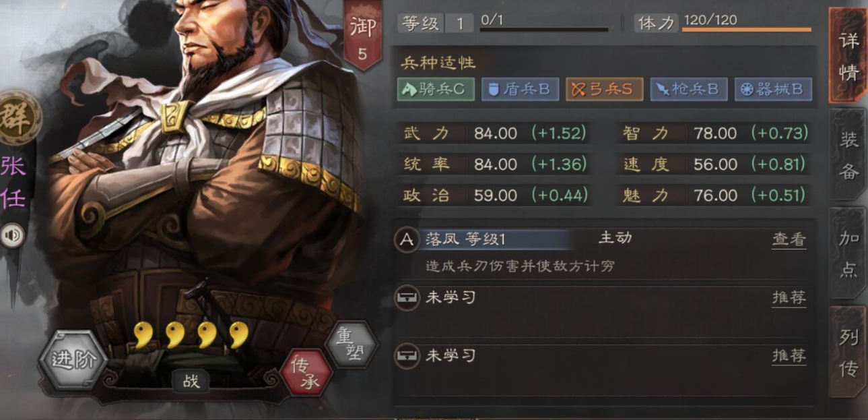The height and width of the screenshot is (420, 868).
Task: Select the 盾兵B troop aptitude badge
Action: 520,90
